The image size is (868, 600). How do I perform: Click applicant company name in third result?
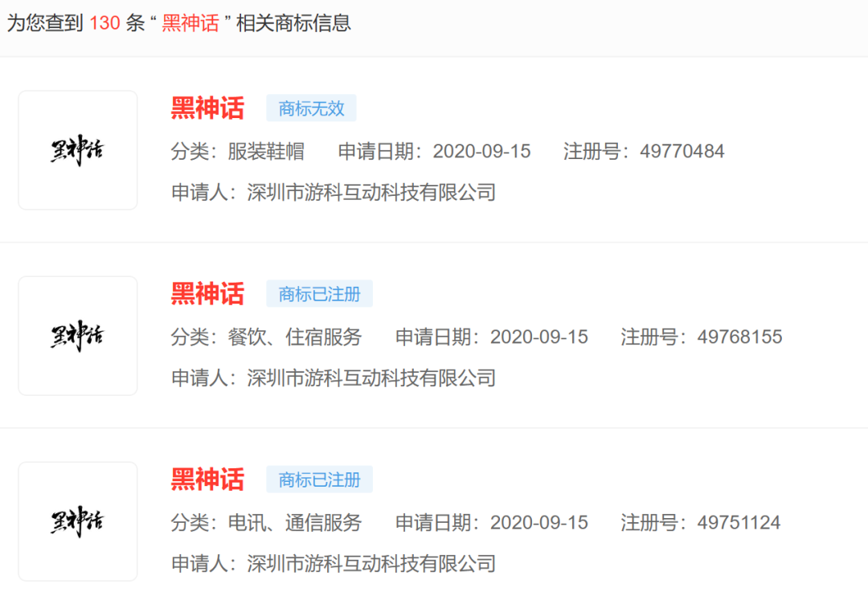[x=371, y=564]
